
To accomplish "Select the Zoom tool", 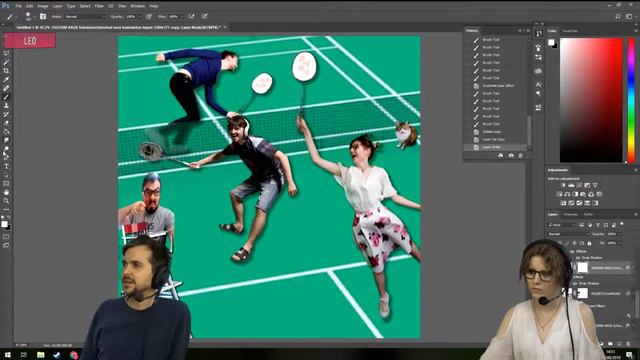I will [6, 200].
